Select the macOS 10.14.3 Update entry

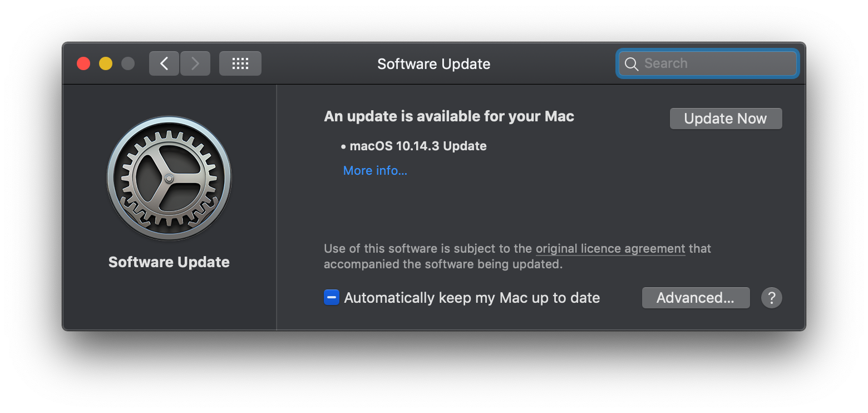[418, 146]
